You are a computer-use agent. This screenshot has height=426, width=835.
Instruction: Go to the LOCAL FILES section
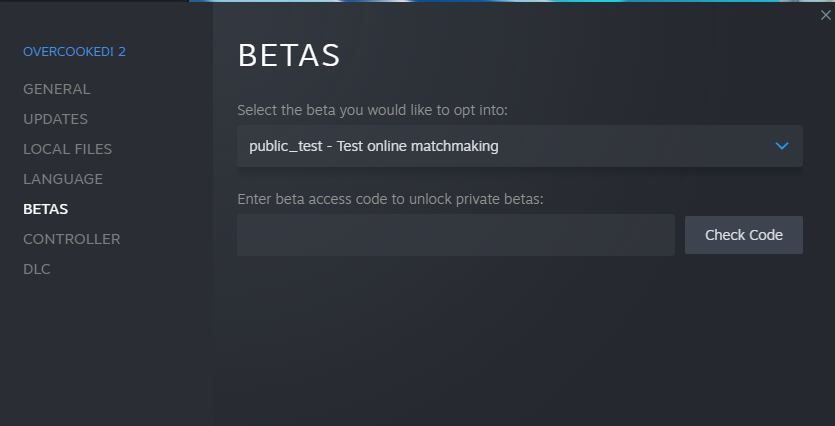coord(68,149)
